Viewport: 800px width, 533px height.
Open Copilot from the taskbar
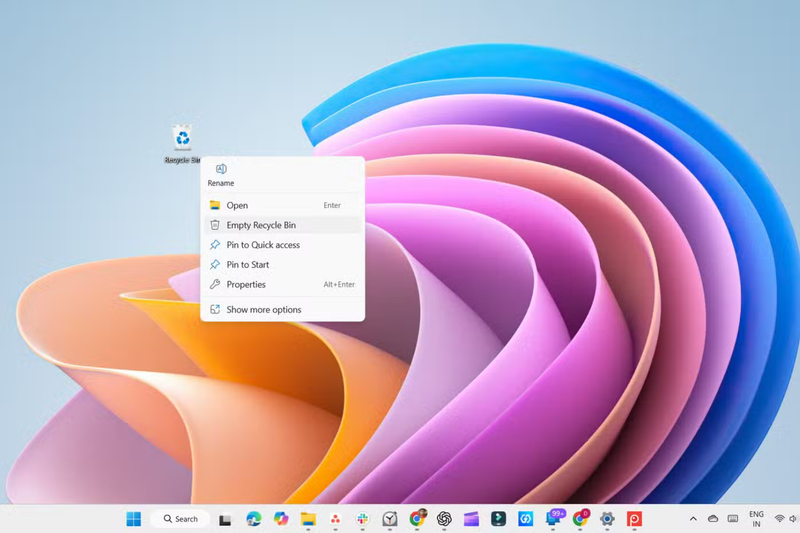click(x=281, y=519)
